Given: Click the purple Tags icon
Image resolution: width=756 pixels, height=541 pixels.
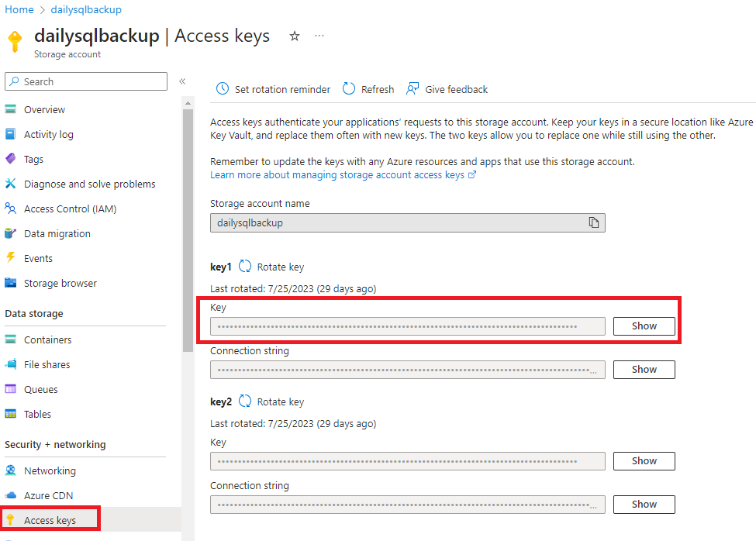Looking at the screenshot, I should 11,158.
